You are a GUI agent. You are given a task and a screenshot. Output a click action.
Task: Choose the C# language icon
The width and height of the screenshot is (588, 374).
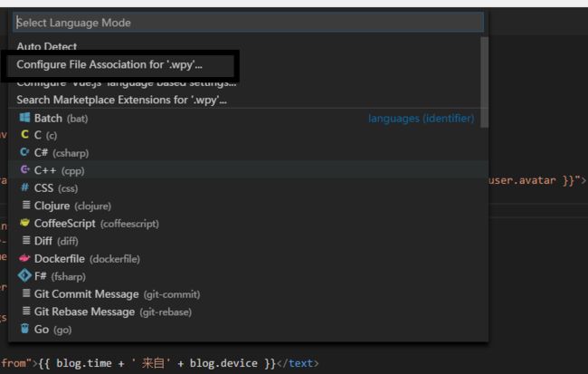tap(24, 152)
